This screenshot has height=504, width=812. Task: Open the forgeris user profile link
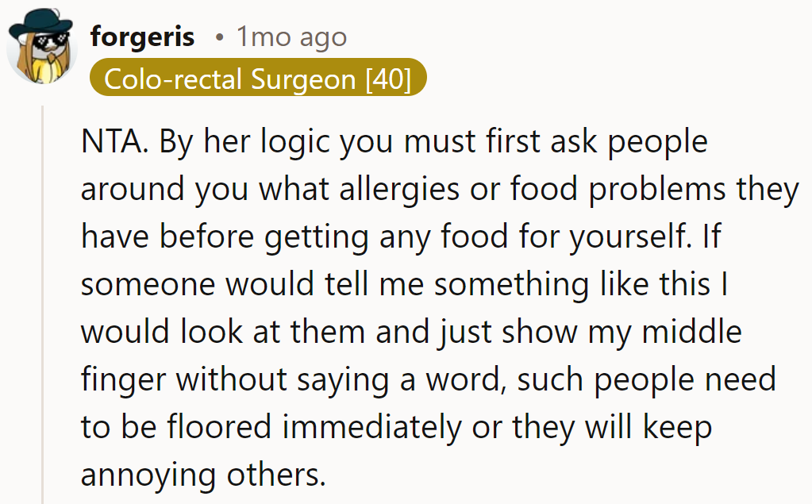point(142,37)
